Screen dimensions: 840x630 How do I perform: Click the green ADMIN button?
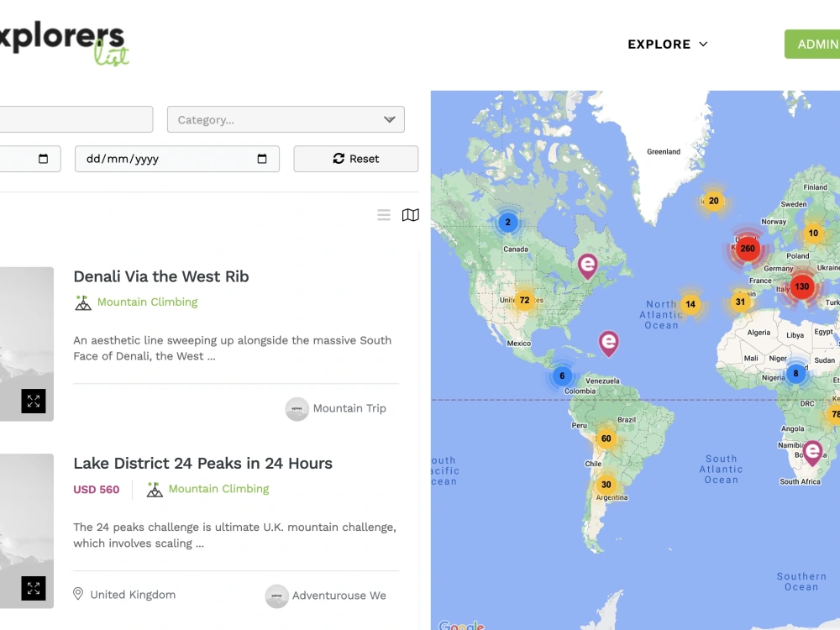(812, 44)
